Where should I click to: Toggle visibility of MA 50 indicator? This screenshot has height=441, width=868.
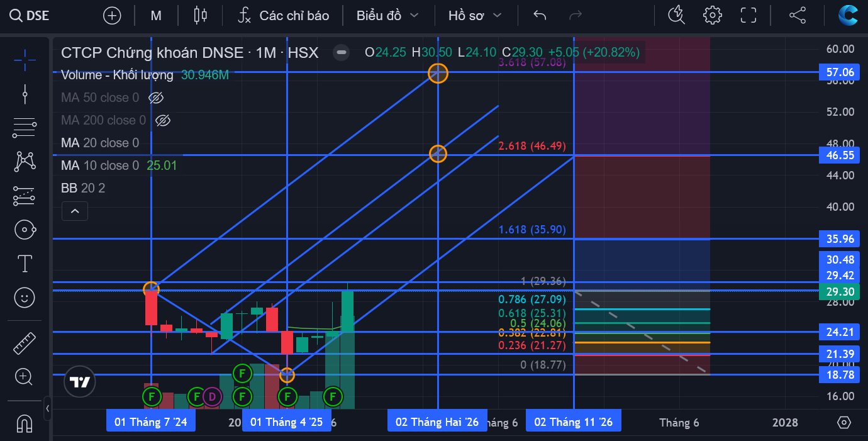pos(155,98)
